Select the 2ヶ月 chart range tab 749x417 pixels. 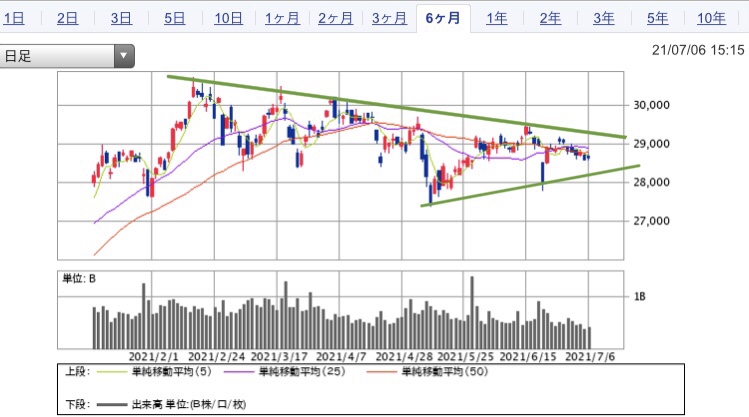[x=335, y=19]
